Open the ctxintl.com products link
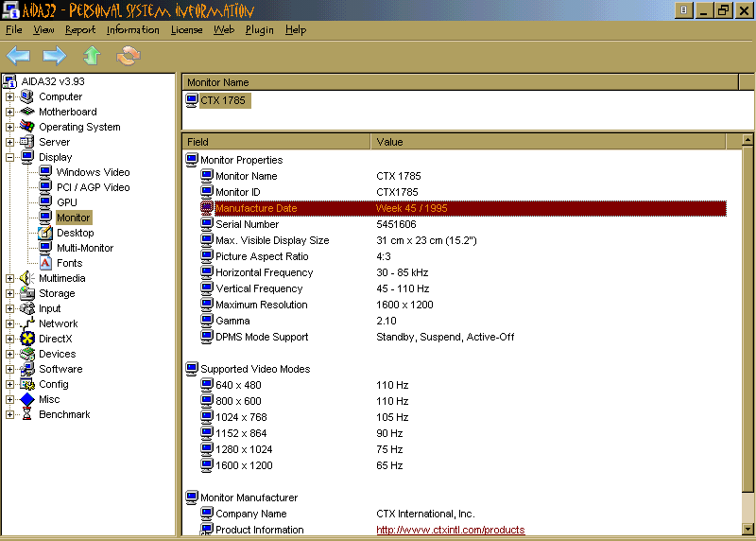 click(450, 530)
